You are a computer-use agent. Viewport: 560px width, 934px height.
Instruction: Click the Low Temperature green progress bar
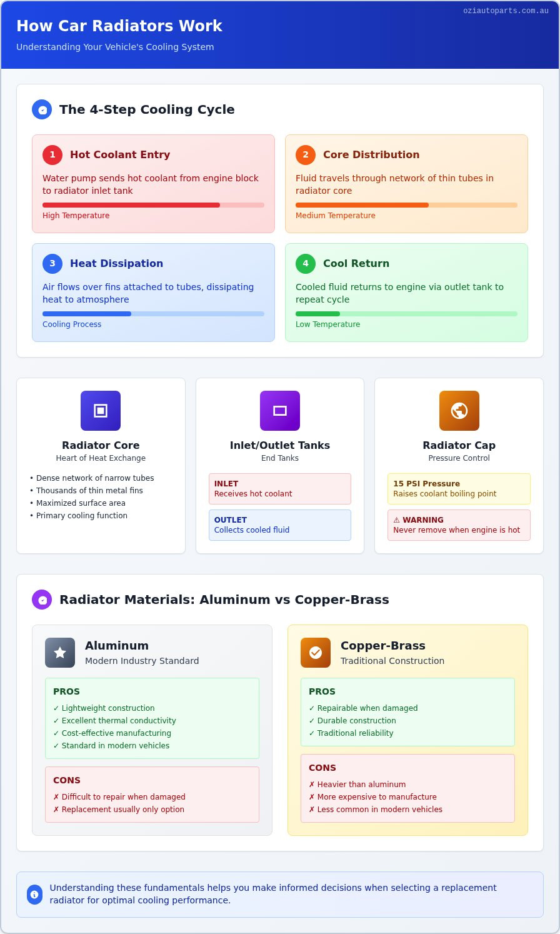point(406,314)
